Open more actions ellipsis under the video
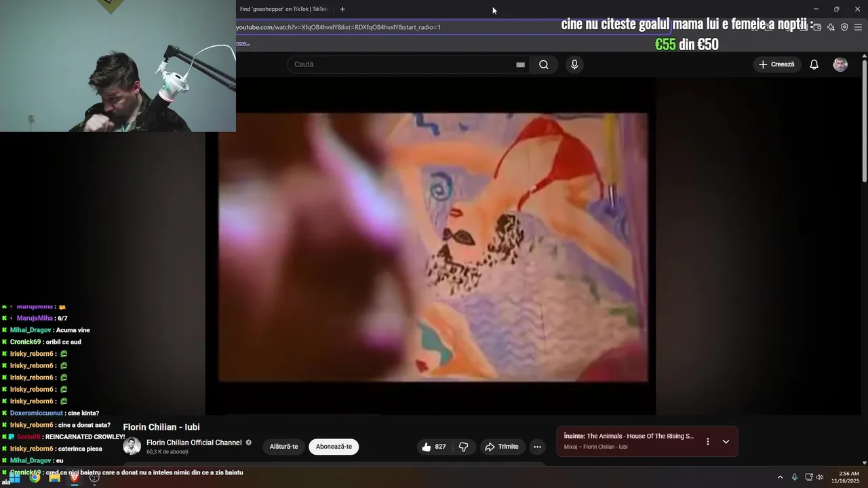This screenshot has height=488, width=868. click(x=537, y=447)
